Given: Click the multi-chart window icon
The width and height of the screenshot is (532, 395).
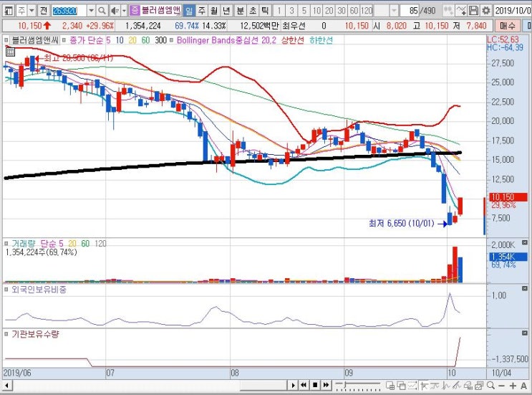Looking at the screenshot, I should coord(479,386).
